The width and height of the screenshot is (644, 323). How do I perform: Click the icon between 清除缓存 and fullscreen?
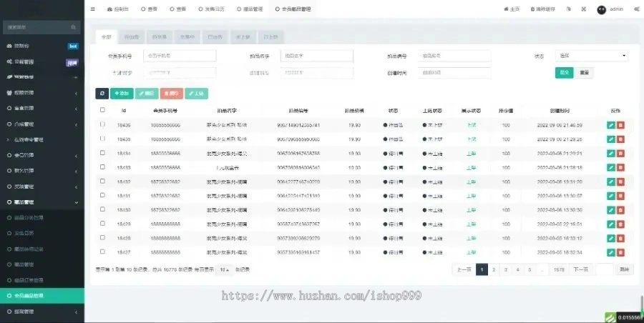point(568,9)
